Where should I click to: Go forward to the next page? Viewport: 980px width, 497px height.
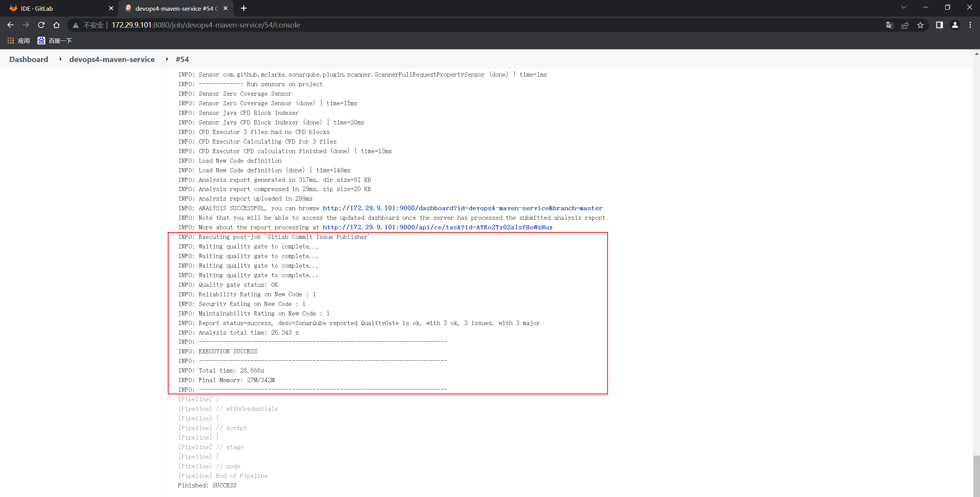click(x=26, y=25)
